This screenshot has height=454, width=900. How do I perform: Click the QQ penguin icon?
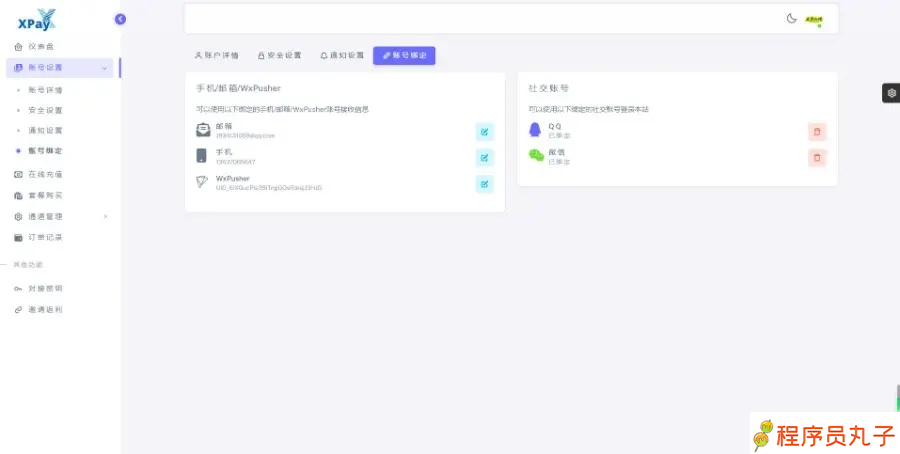535,130
